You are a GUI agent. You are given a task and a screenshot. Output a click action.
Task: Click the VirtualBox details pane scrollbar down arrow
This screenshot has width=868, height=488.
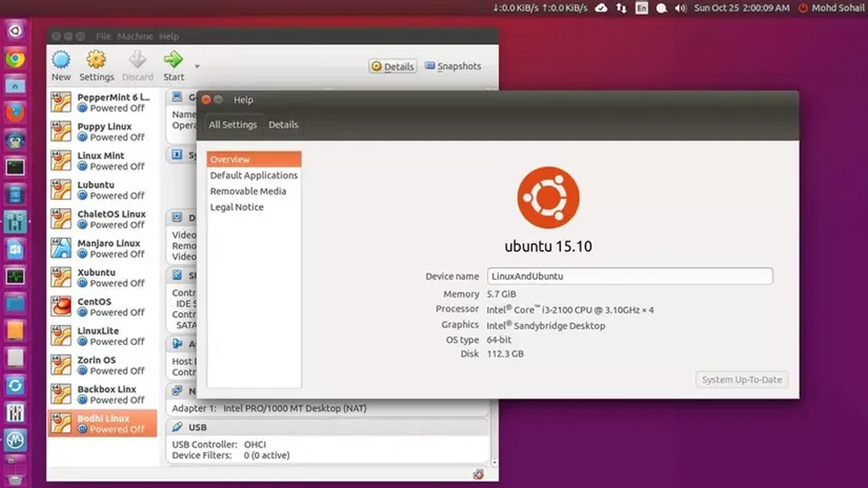pos(493,463)
